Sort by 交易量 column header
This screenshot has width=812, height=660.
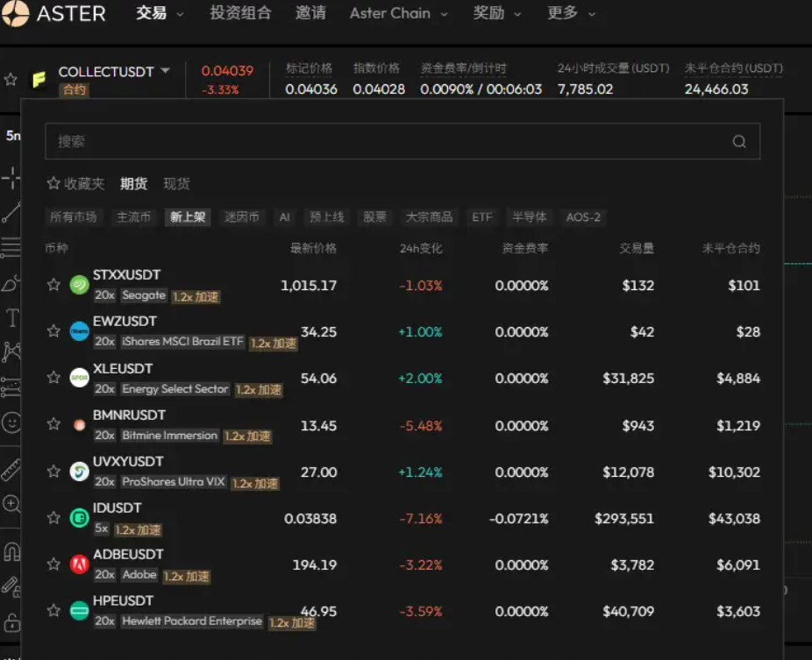637,248
